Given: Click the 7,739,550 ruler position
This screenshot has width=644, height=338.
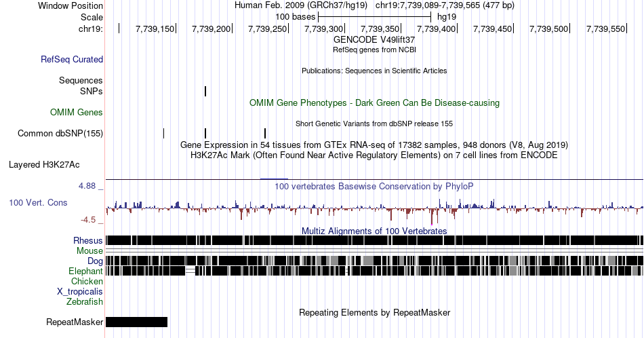Looking at the screenshot, I should (x=605, y=29).
